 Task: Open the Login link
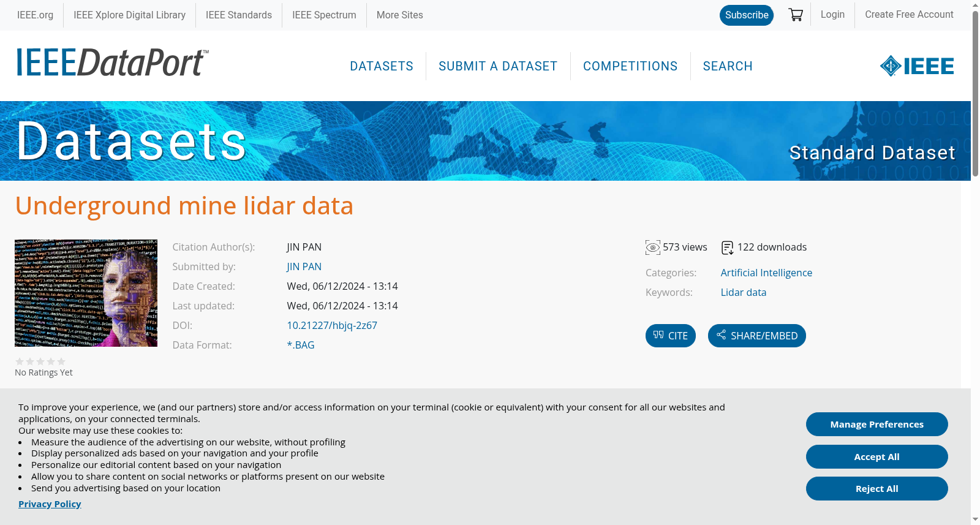coord(832,15)
